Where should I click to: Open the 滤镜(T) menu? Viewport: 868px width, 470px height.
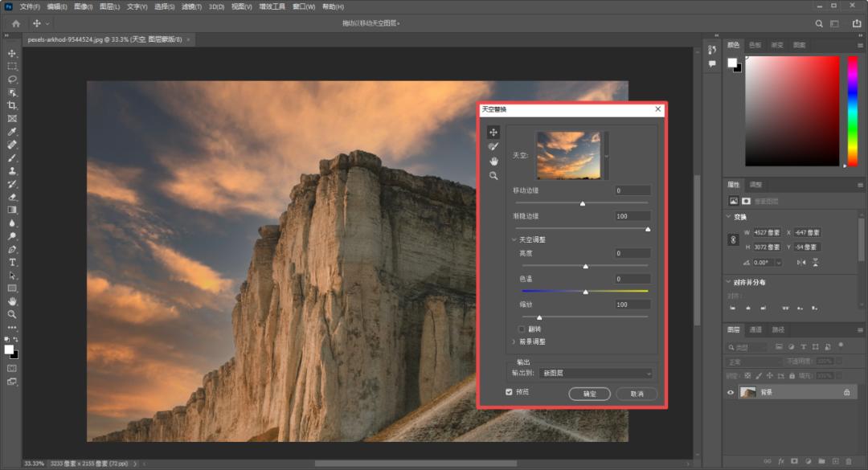tap(190, 6)
